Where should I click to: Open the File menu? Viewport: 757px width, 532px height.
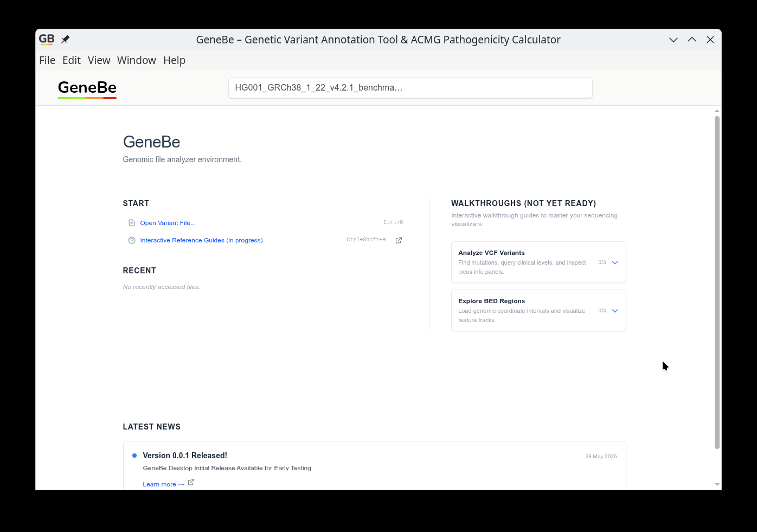pyautogui.click(x=47, y=60)
